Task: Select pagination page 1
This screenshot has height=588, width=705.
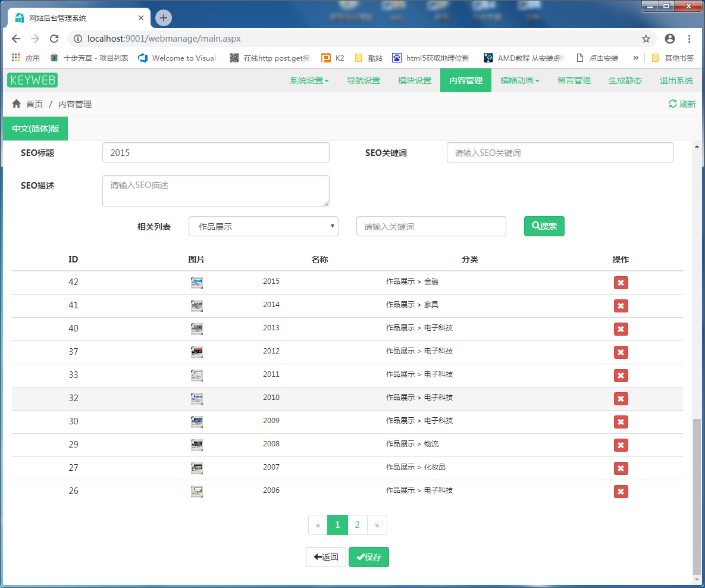Action: 338,525
